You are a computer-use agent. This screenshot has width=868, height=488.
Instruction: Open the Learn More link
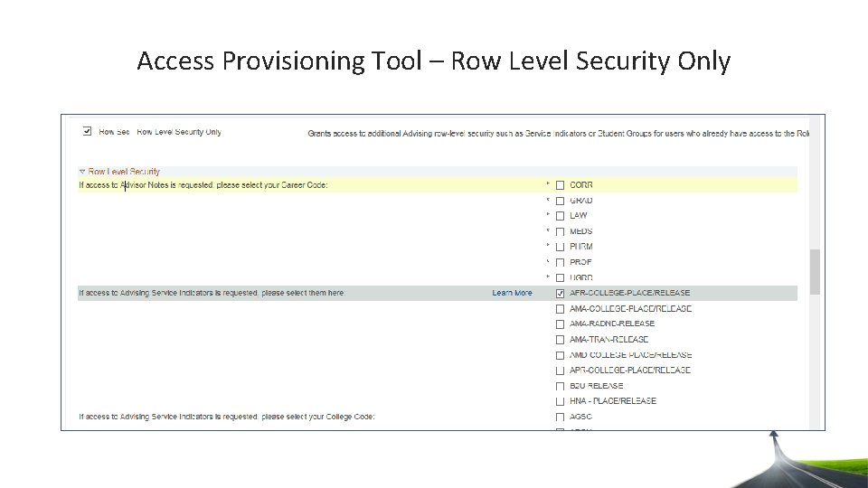tap(512, 293)
